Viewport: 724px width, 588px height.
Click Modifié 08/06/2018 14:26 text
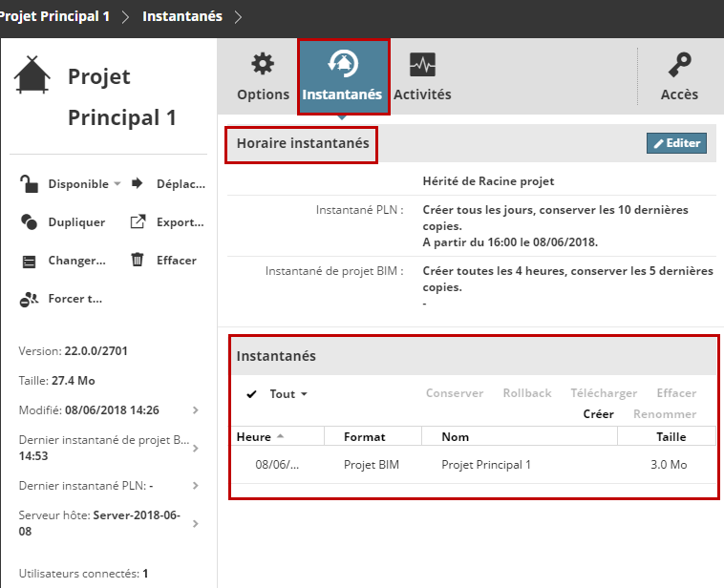(89, 409)
